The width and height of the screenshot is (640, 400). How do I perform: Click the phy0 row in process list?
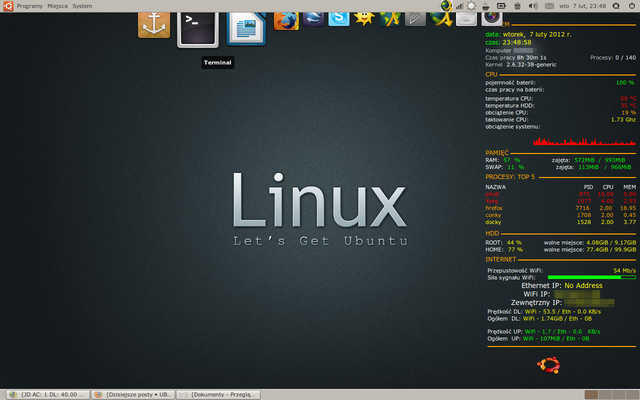tap(560, 194)
